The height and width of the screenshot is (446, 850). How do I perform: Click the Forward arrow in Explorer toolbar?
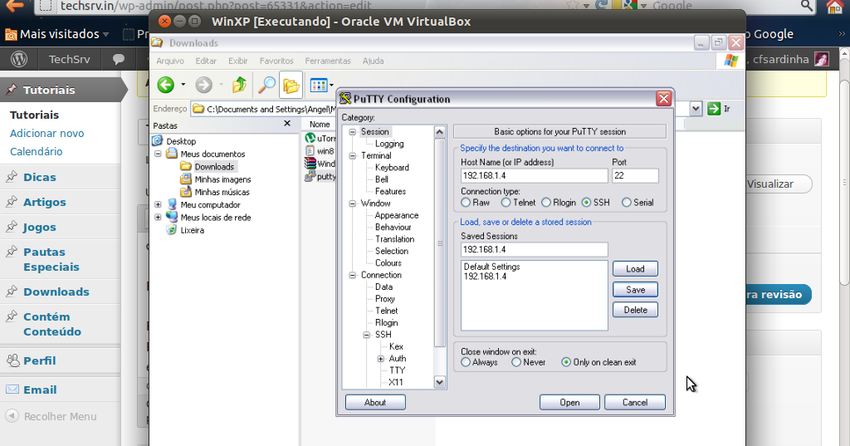pyautogui.click(x=204, y=85)
